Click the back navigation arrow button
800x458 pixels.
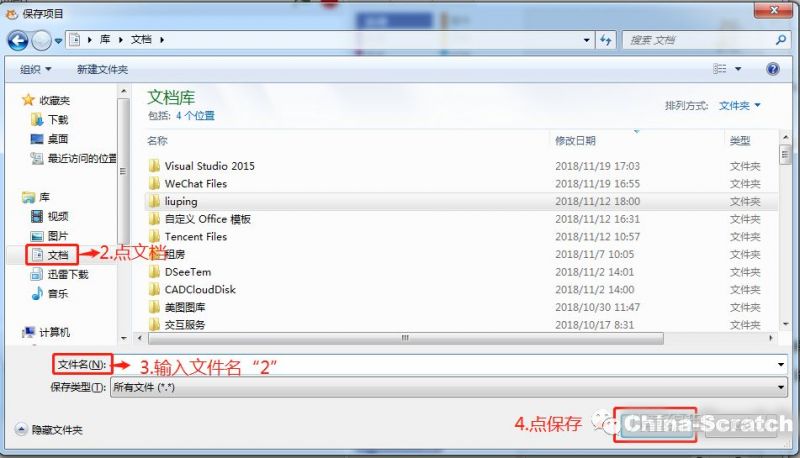coord(18,40)
